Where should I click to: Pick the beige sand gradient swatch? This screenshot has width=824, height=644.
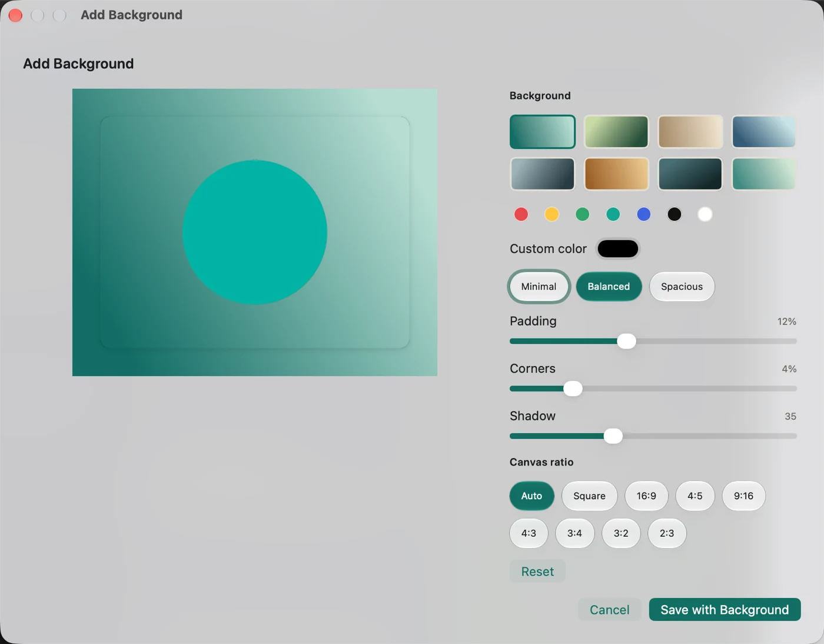(x=690, y=131)
